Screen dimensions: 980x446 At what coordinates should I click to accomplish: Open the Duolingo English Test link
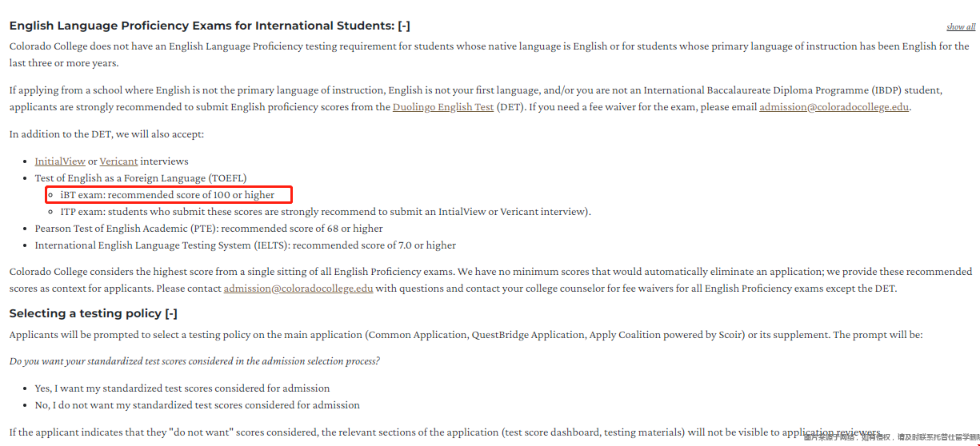tap(443, 107)
